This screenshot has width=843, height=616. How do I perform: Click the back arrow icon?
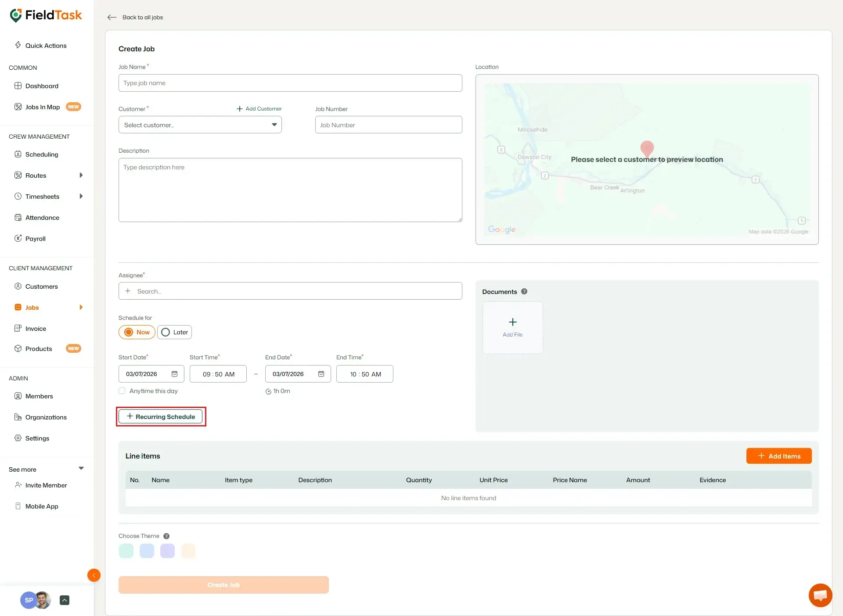[x=112, y=17]
